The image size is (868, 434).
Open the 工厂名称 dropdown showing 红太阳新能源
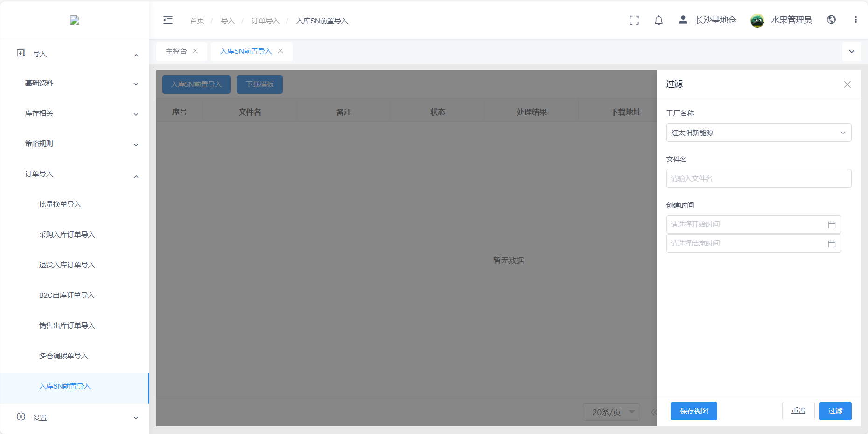(x=759, y=133)
